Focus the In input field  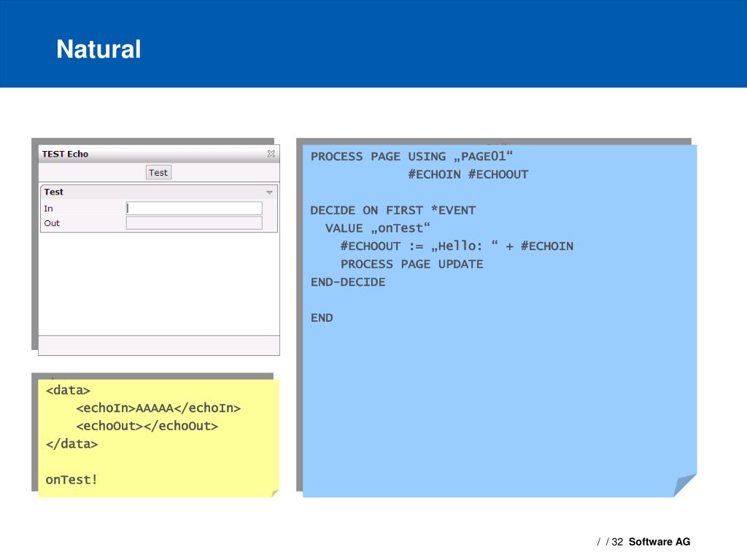194,208
